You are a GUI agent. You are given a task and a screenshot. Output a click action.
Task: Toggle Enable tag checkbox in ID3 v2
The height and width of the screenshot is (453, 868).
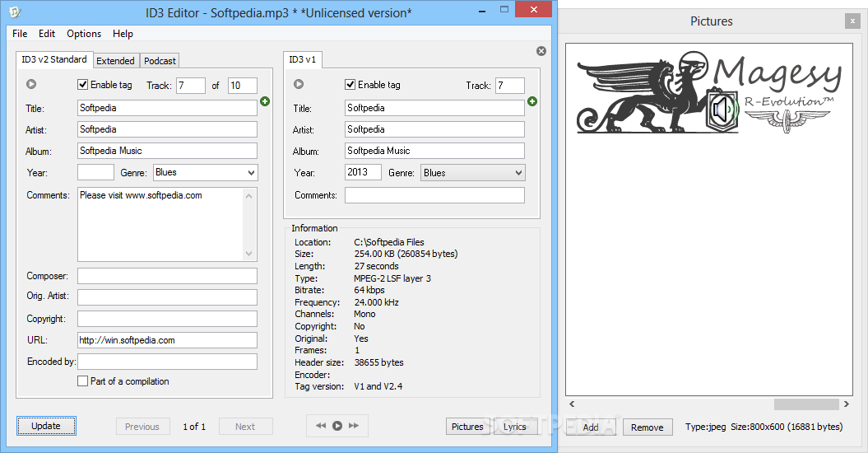coord(82,84)
